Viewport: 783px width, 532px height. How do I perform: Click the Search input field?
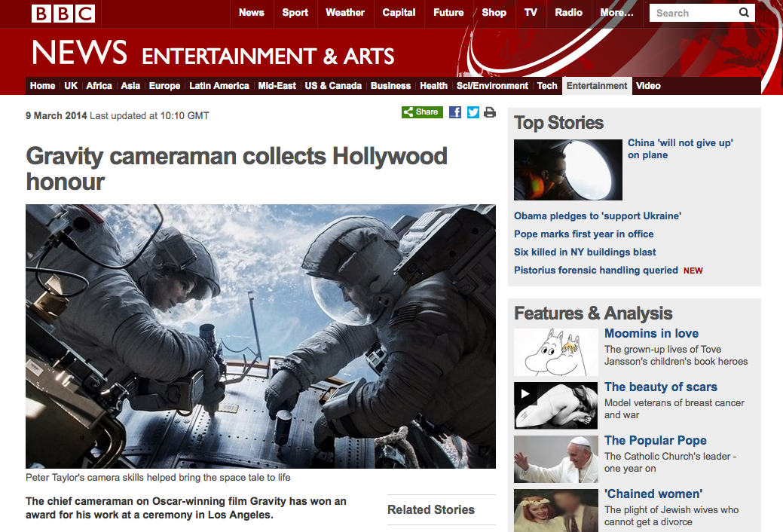[693, 13]
